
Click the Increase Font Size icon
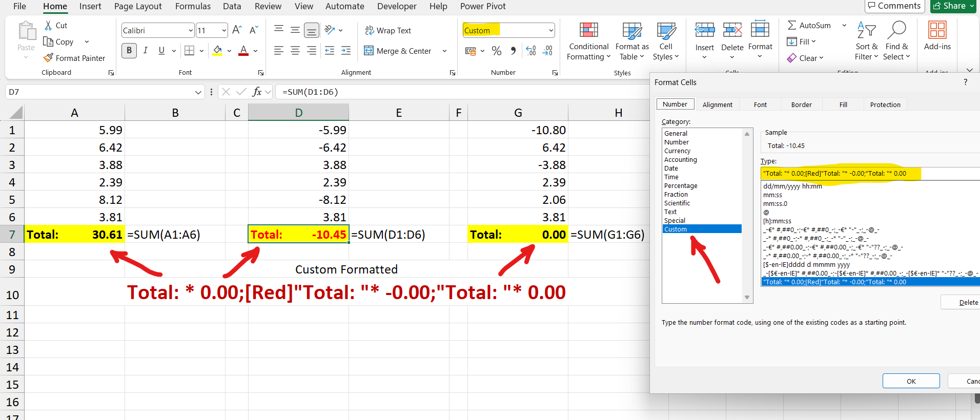click(x=237, y=30)
